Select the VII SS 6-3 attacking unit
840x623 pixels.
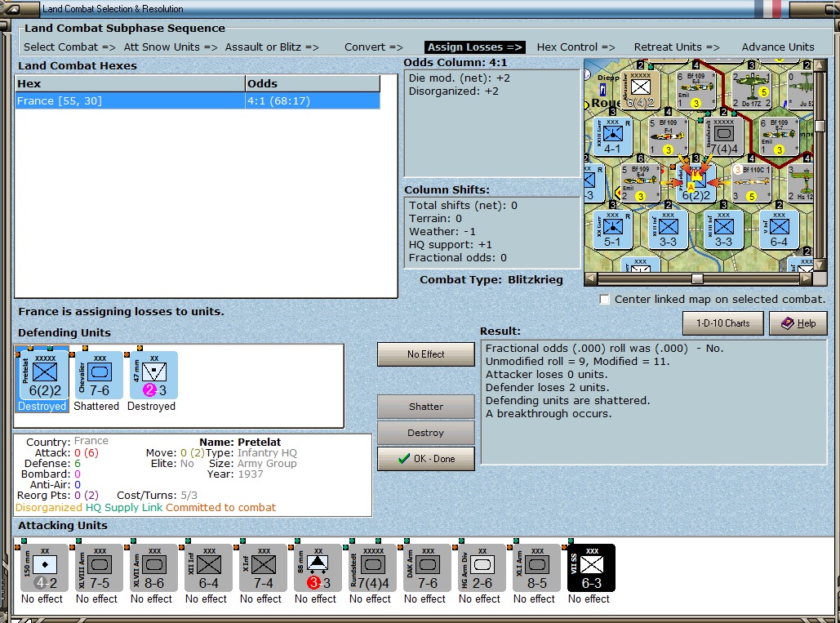[x=591, y=568]
